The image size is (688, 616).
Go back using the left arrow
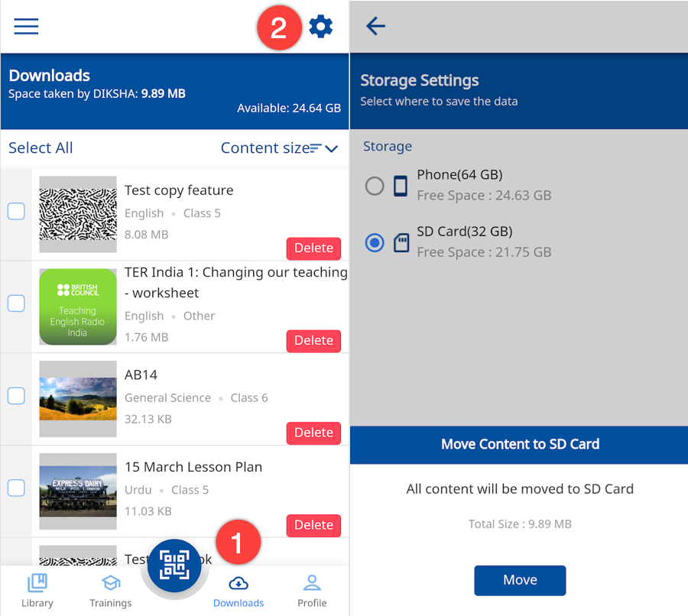[x=375, y=27]
